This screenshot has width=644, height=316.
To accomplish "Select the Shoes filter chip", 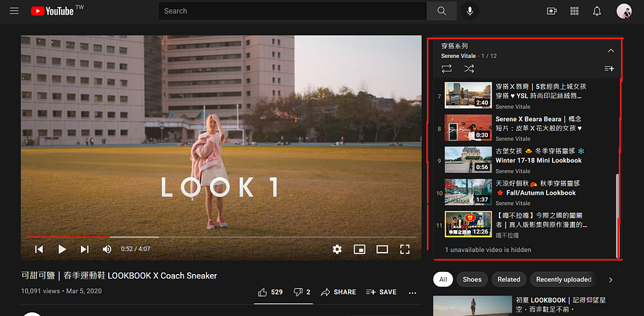I will pyautogui.click(x=472, y=279).
